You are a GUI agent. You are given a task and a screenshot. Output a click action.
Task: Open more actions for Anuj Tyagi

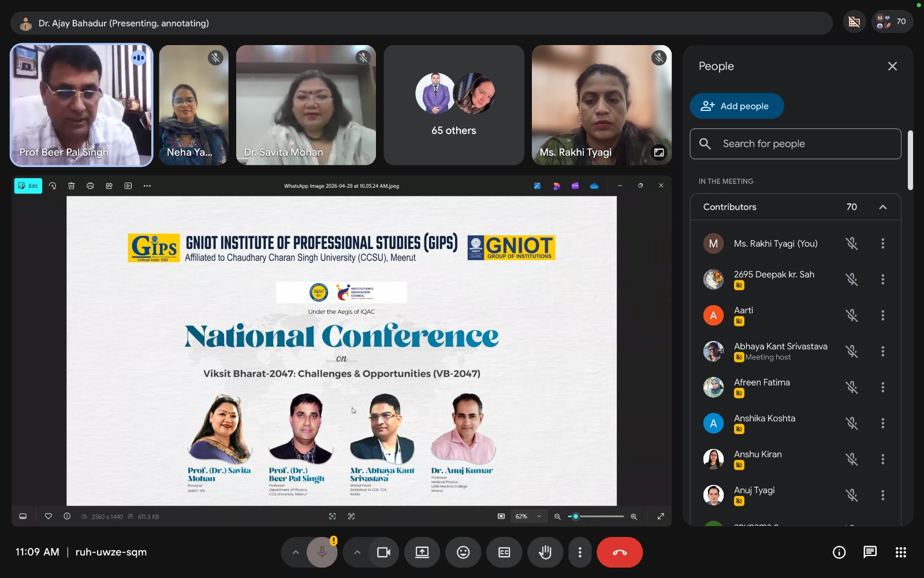click(x=883, y=495)
